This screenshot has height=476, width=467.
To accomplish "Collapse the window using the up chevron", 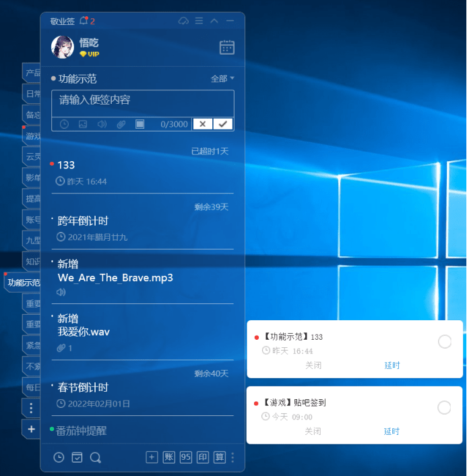I will (214, 21).
